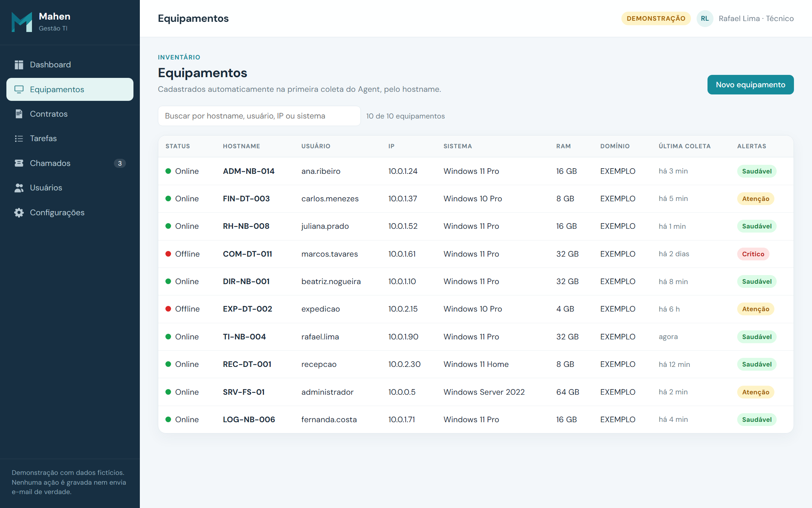Click IP address 10.0.0.5
This screenshot has width=812, height=508.
click(x=402, y=392)
